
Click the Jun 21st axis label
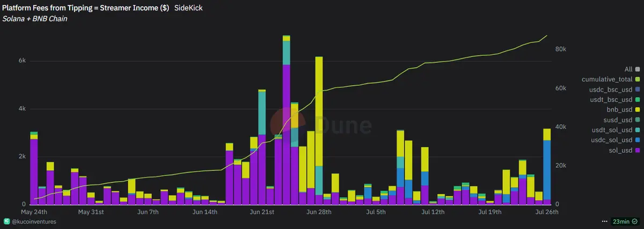262,212
